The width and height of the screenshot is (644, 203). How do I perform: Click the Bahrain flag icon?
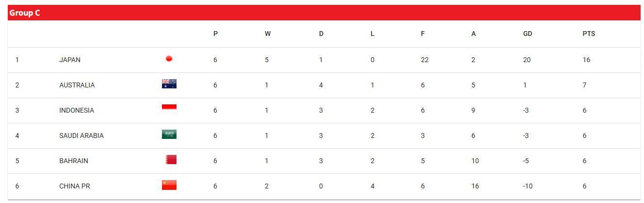pos(169,160)
